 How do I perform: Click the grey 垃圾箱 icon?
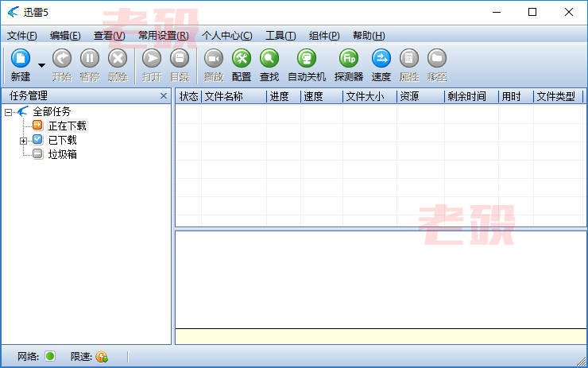tap(37, 154)
